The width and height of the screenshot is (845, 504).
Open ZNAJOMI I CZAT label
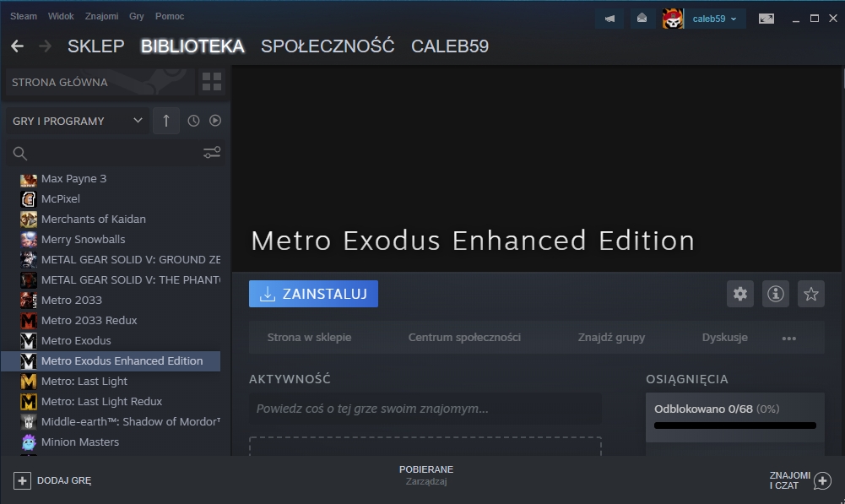[x=790, y=480]
